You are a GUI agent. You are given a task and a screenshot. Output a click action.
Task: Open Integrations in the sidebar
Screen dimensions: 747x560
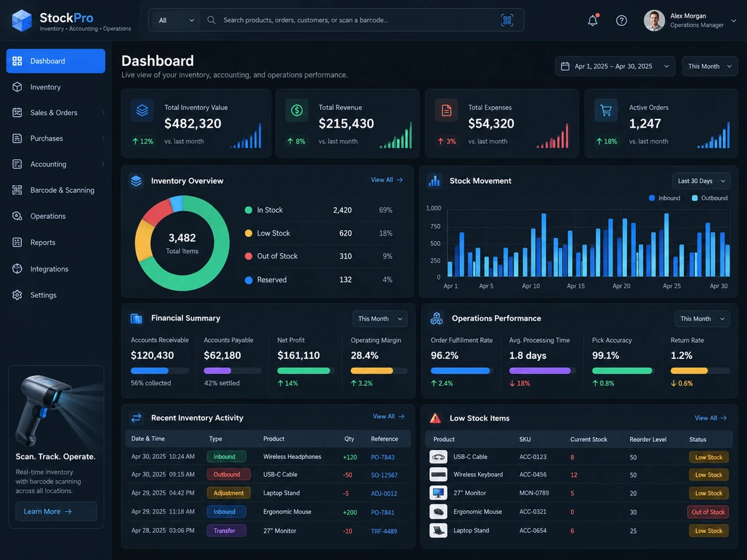[56, 269]
